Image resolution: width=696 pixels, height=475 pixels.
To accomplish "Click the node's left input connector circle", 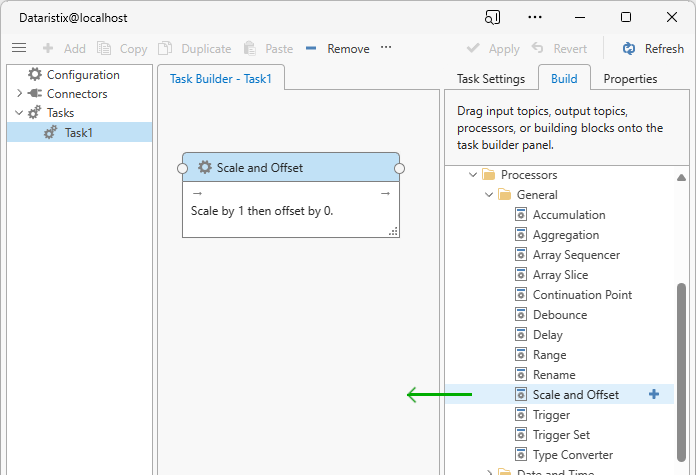I will pyautogui.click(x=182, y=168).
